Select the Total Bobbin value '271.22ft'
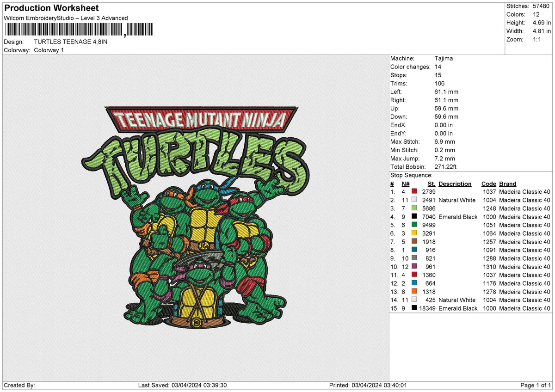555x392 pixels. (446, 166)
